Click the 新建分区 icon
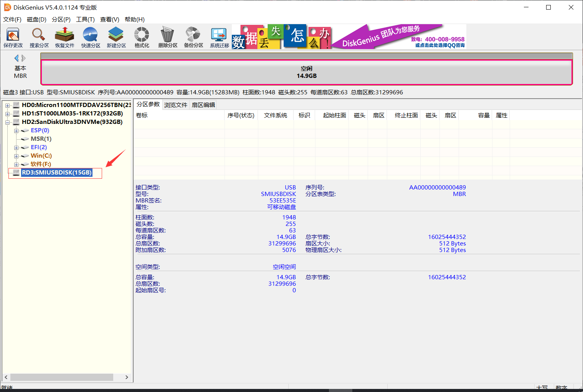 coord(116,37)
